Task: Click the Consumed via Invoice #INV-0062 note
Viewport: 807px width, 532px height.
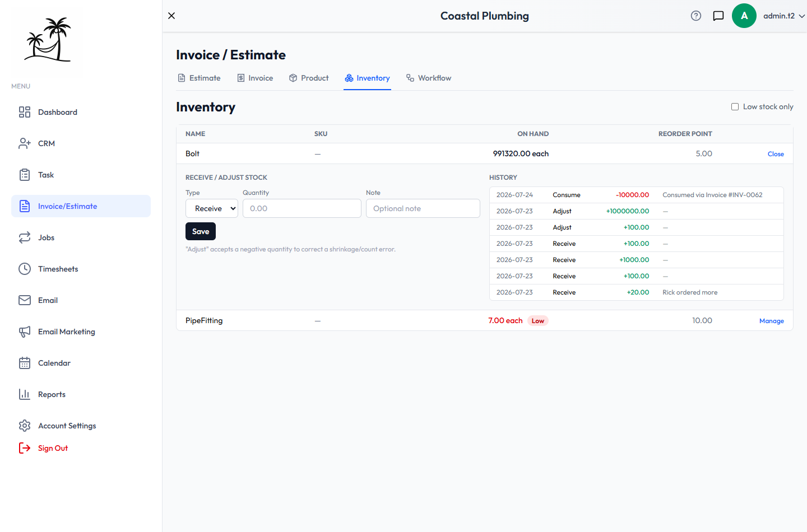Action: [712, 195]
